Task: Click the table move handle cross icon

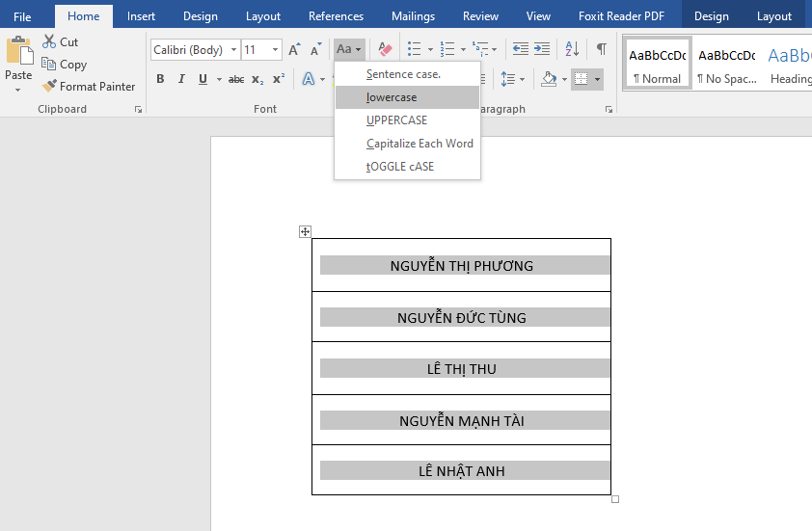Action: 305,231
